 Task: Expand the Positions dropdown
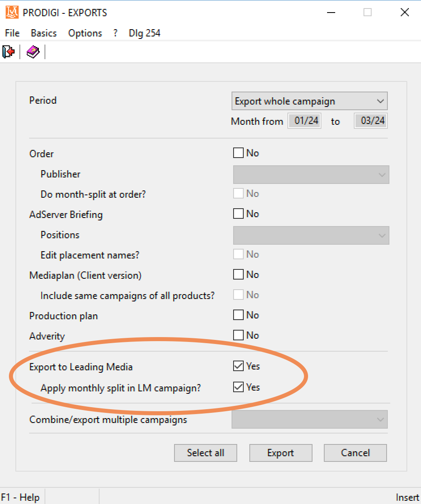pos(311,235)
